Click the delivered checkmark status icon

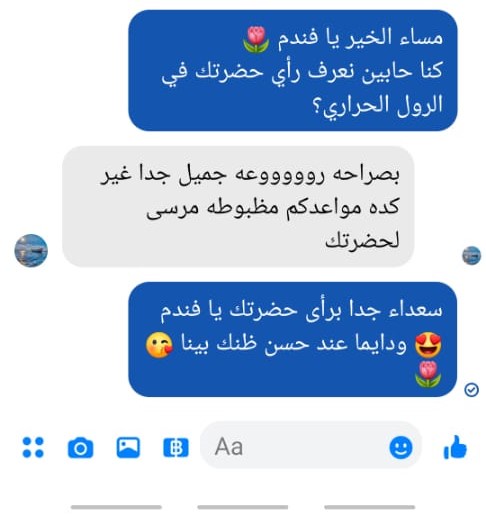tap(471, 390)
